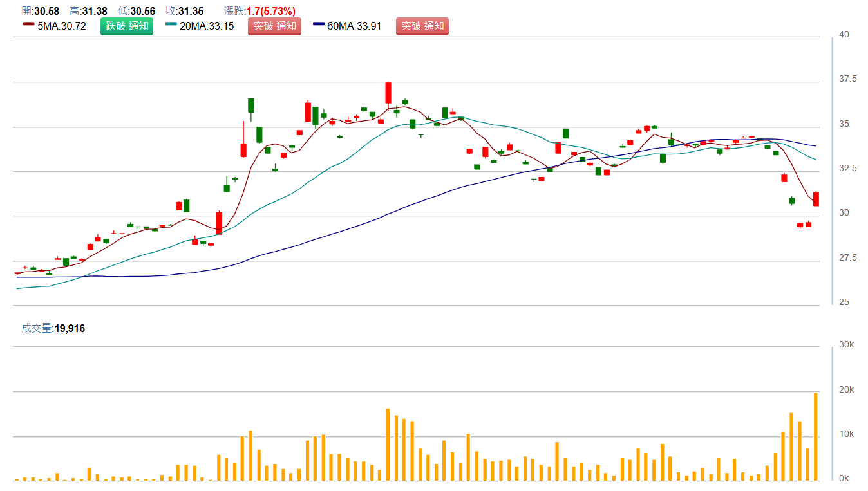Screen dimensions: 868x491
Task: Click the 30k label on the volume axis
Action: coord(847,345)
